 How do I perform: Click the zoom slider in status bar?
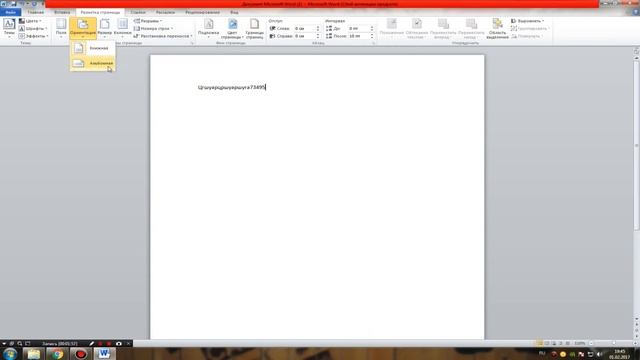(x=613, y=343)
